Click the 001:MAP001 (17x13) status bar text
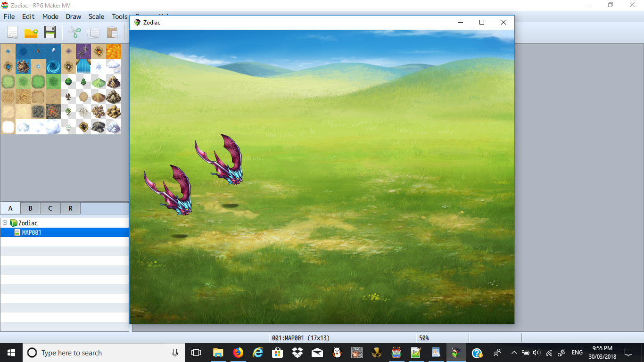 [x=301, y=338]
